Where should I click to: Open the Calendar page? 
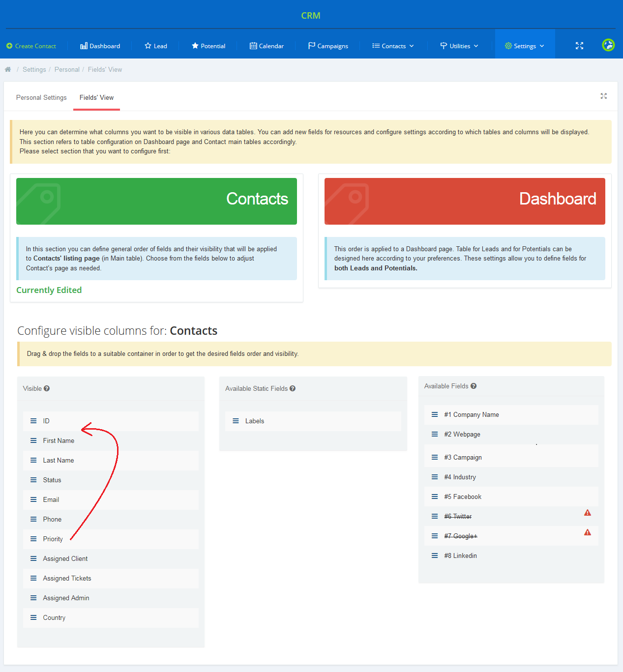267,46
